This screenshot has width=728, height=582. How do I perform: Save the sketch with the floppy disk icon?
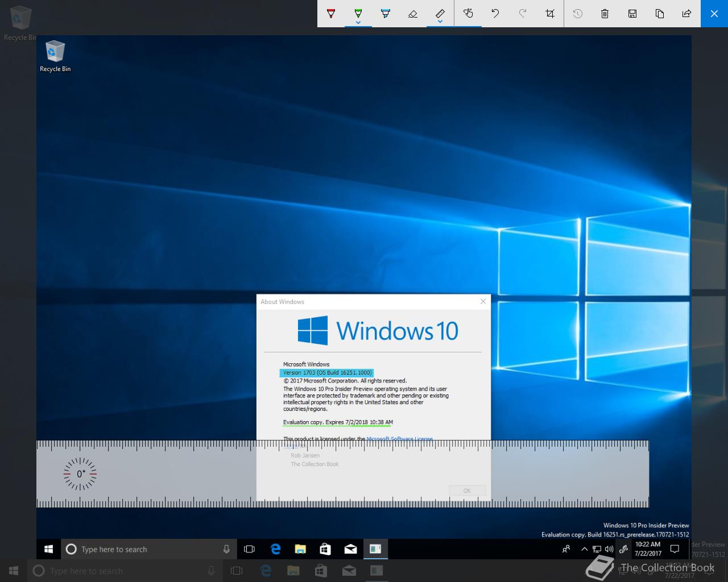[x=632, y=14]
